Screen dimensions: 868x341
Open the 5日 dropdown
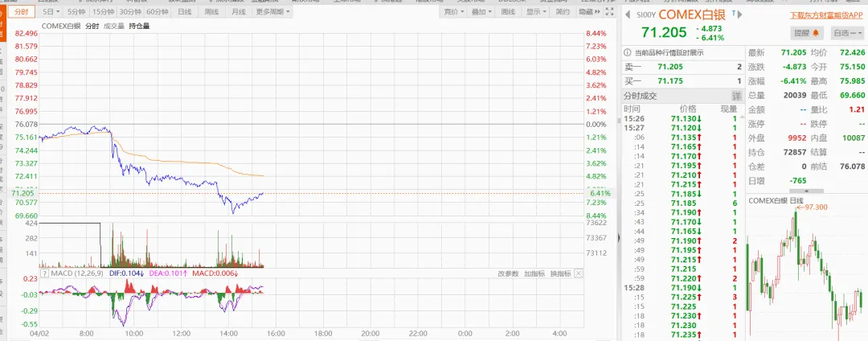click(51, 11)
